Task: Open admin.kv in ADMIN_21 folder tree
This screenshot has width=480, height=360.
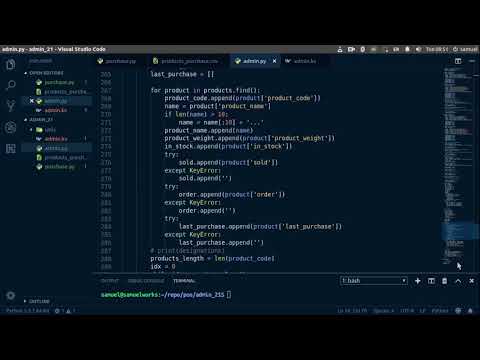Action: click(x=56, y=138)
